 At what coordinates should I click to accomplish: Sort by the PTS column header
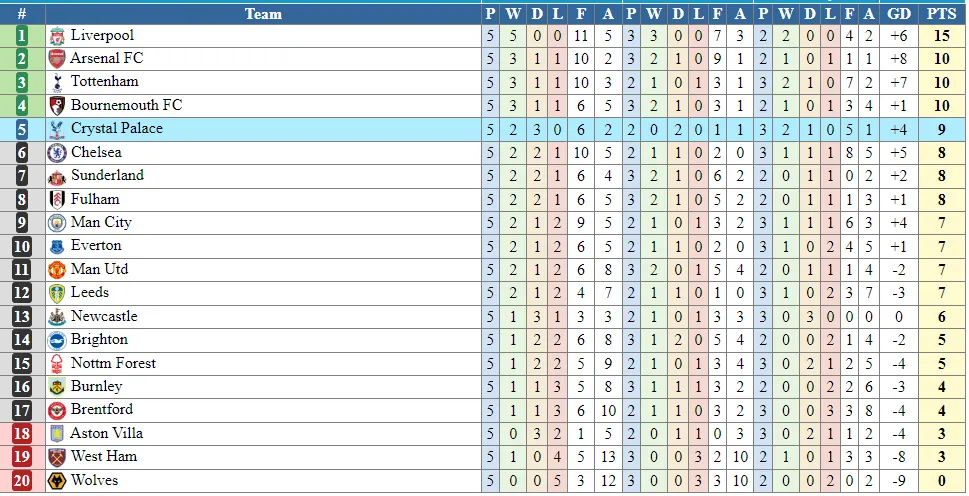click(941, 14)
